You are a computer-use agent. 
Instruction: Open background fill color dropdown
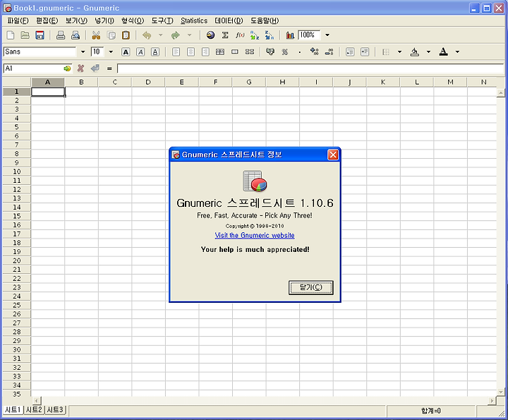(x=429, y=52)
